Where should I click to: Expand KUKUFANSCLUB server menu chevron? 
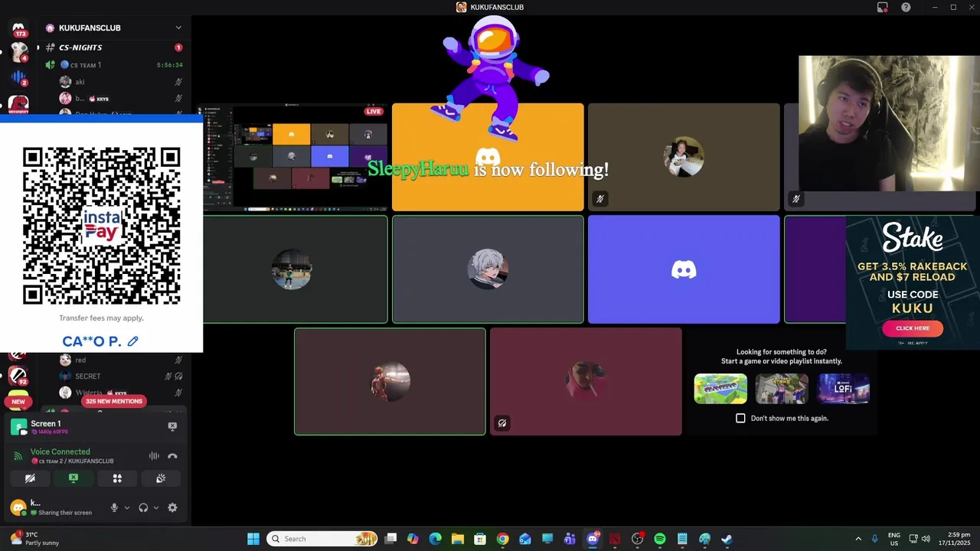(x=178, y=28)
